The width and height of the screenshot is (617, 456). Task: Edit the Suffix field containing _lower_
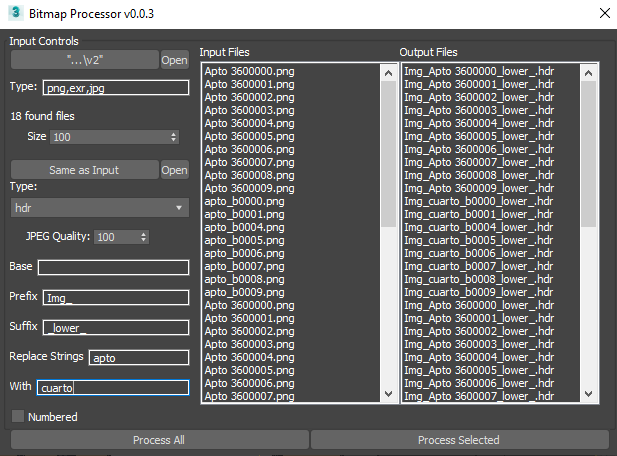(116, 327)
